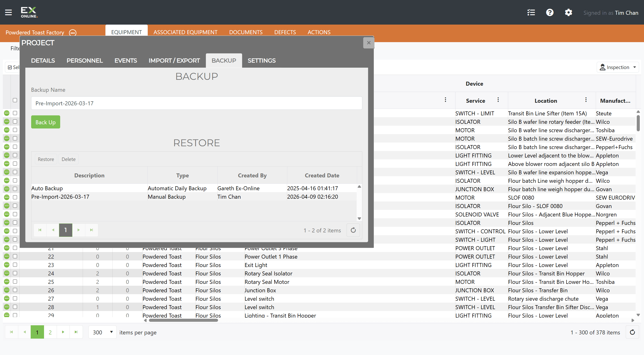
Task: Click the Powdered Toast Factory ellipsis icon
Action: tap(73, 33)
